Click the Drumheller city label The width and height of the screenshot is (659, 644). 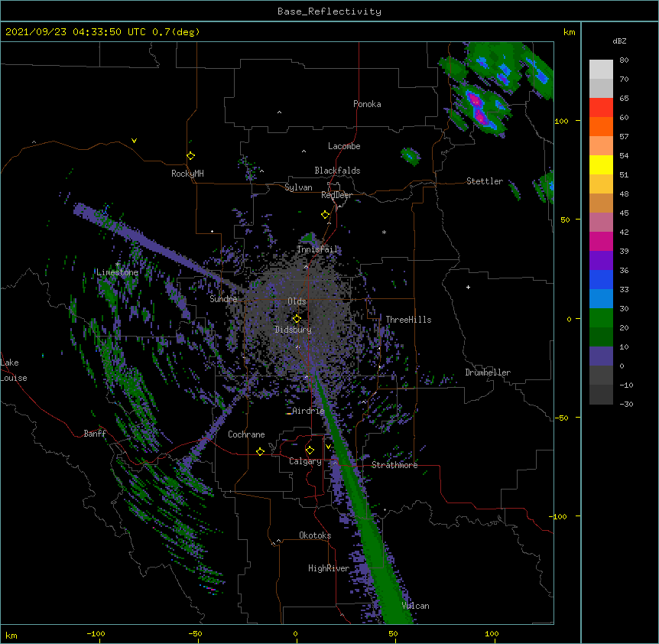tap(488, 372)
